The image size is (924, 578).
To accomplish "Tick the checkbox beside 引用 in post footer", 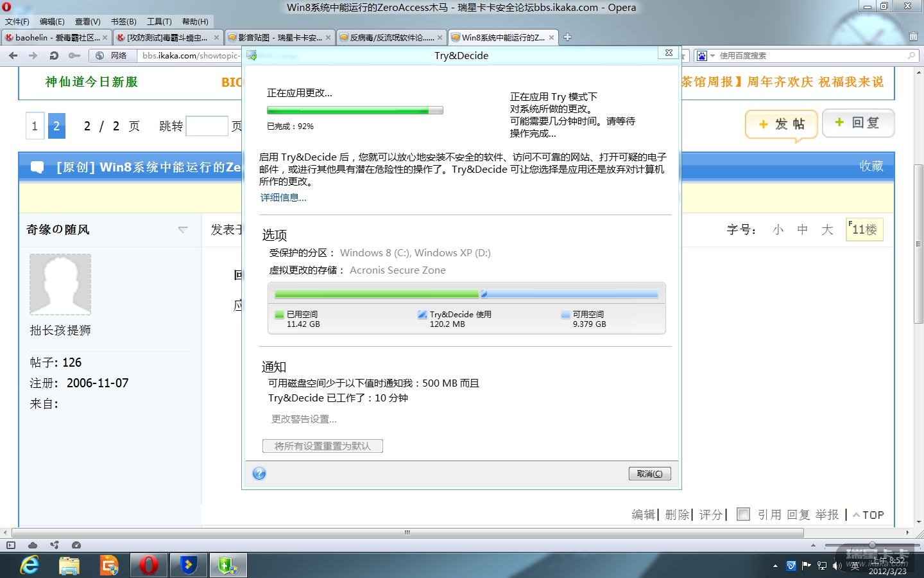I will coord(744,514).
